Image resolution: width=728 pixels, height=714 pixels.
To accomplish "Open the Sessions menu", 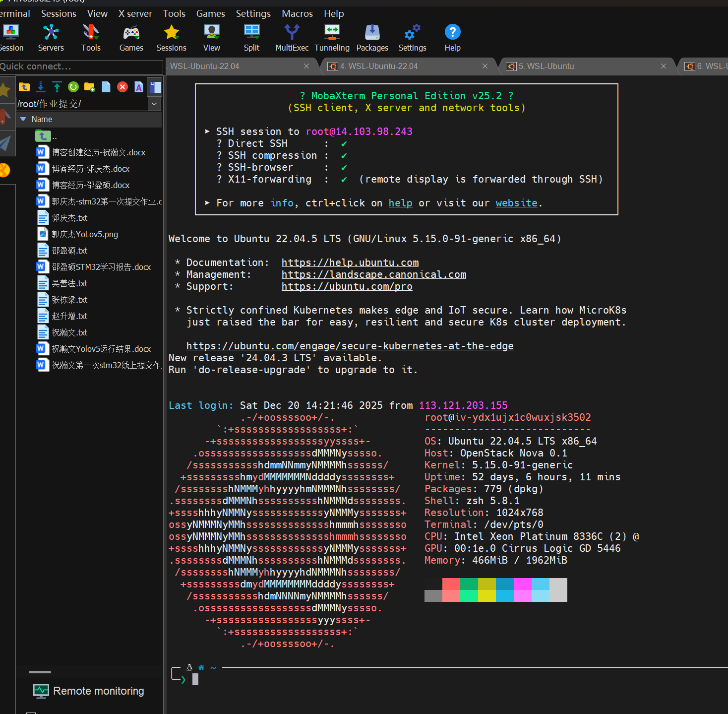I will 59,13.
